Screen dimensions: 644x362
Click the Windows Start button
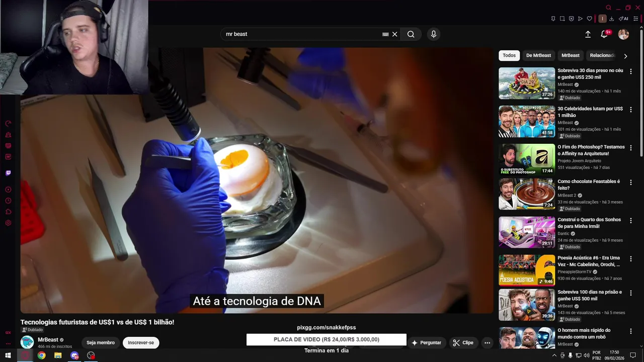(8, 355)
